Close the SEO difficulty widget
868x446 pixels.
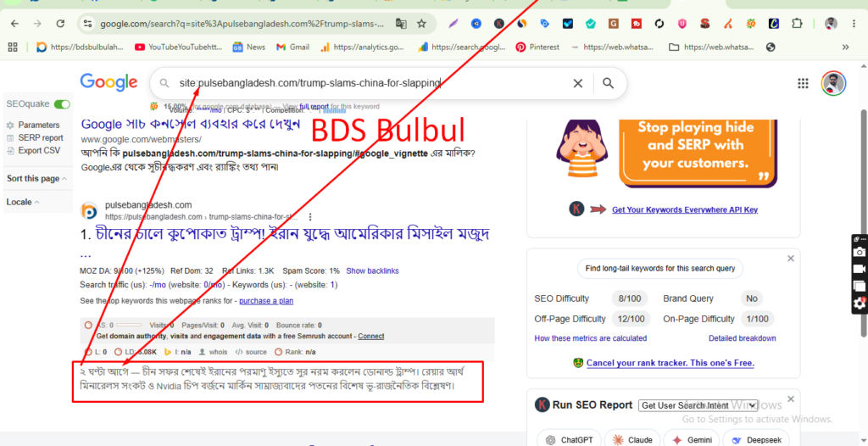[x=791, y=258]
